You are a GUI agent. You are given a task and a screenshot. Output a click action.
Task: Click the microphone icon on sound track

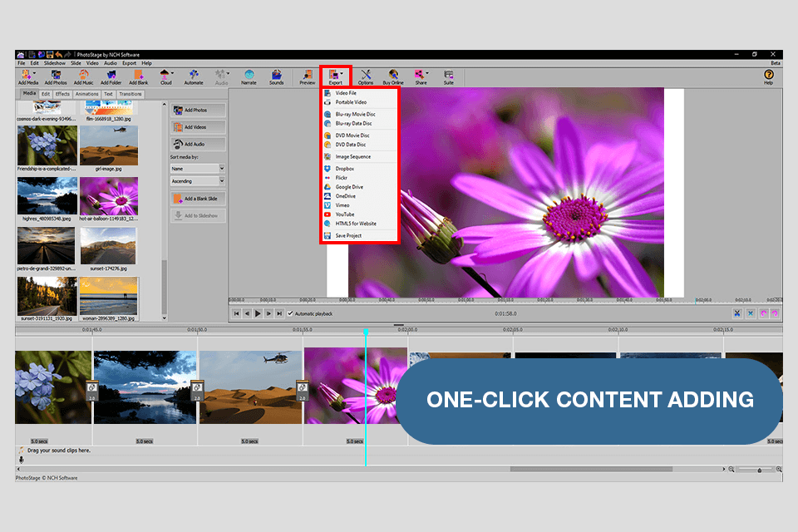click(22, 459)
